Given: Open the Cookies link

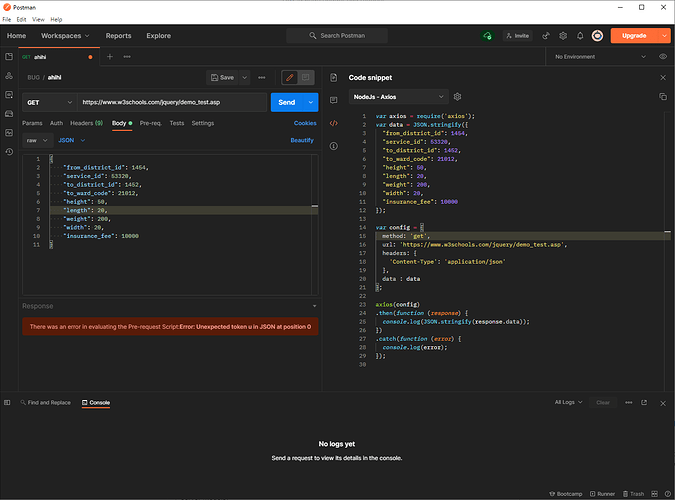Looking at the screenshot, I should point(305,123).
